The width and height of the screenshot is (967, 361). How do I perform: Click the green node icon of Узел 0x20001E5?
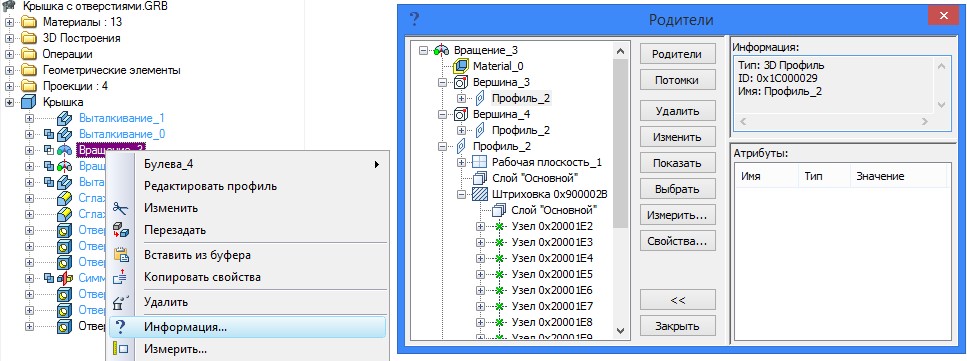pos(500,275)
